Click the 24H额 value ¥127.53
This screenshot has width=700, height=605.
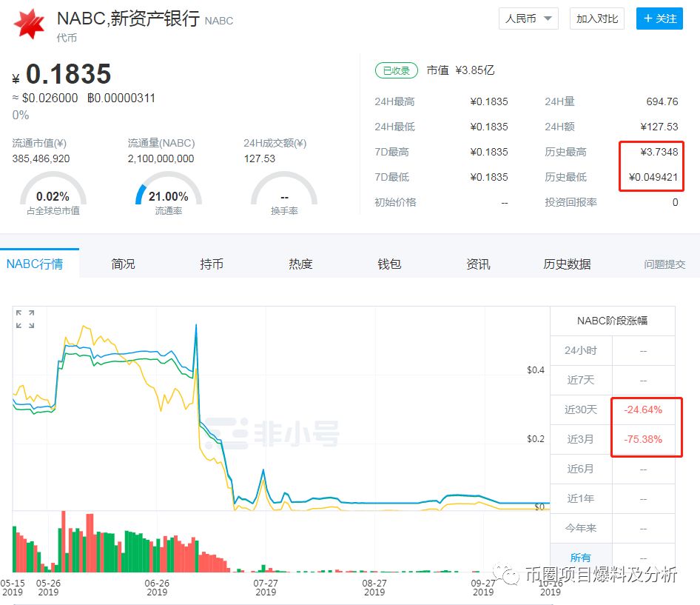659,127
